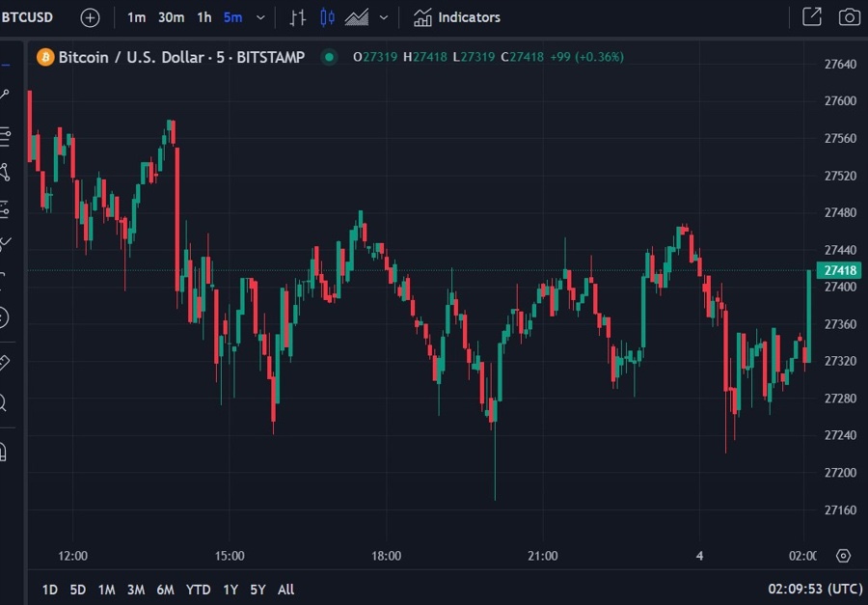Select the zoom magnifier tool

pos(4,402)
